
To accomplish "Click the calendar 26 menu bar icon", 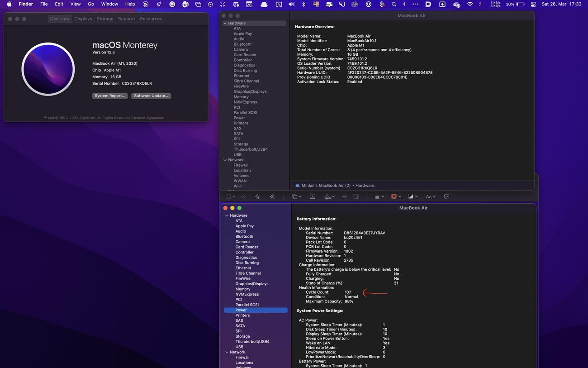I will pos(249,4).
